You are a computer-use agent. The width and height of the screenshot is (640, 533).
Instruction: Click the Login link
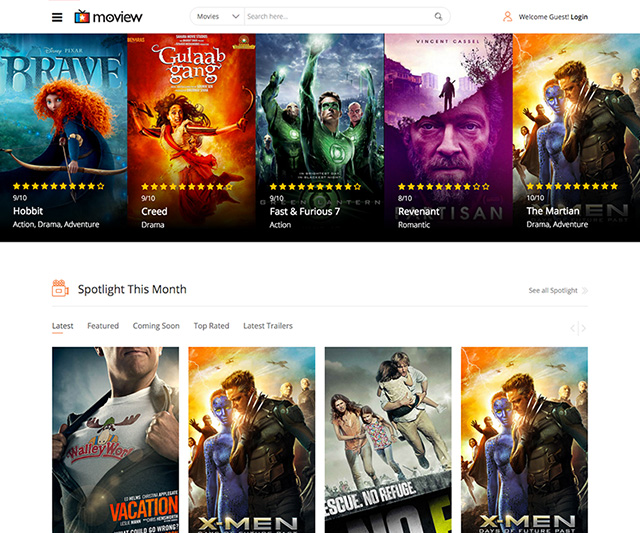(579, 17)
